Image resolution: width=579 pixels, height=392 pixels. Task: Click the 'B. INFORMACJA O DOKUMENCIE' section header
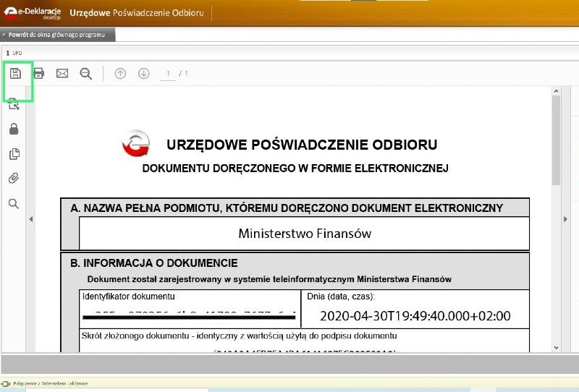point(154,263)
